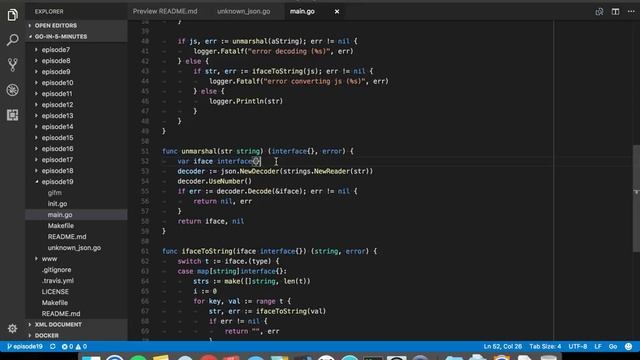Expand the episode7 folder
This screenshot has width=640, height=360.
pos(56,50)
